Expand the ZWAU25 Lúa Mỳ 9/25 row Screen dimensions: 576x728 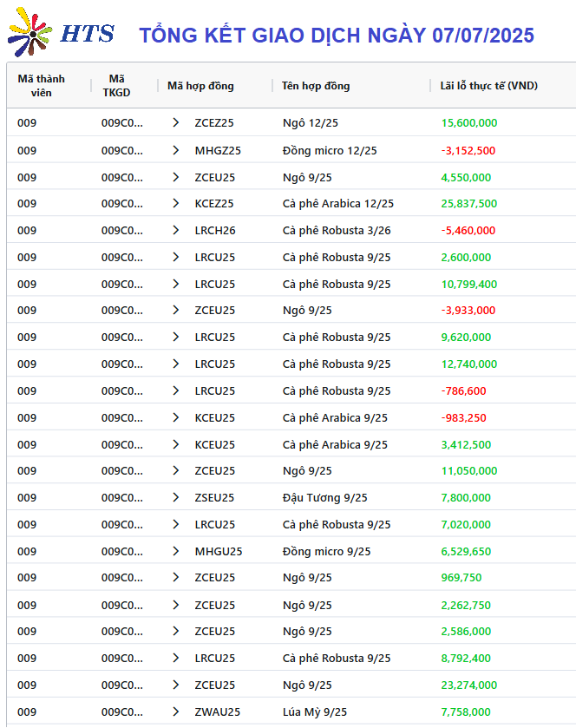[175, 712]
